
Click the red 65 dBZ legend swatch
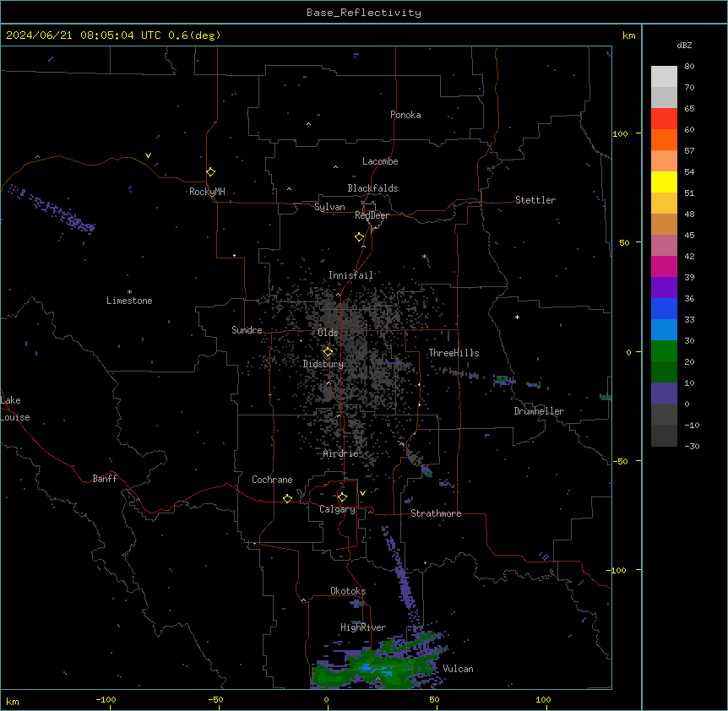point(664,119)
